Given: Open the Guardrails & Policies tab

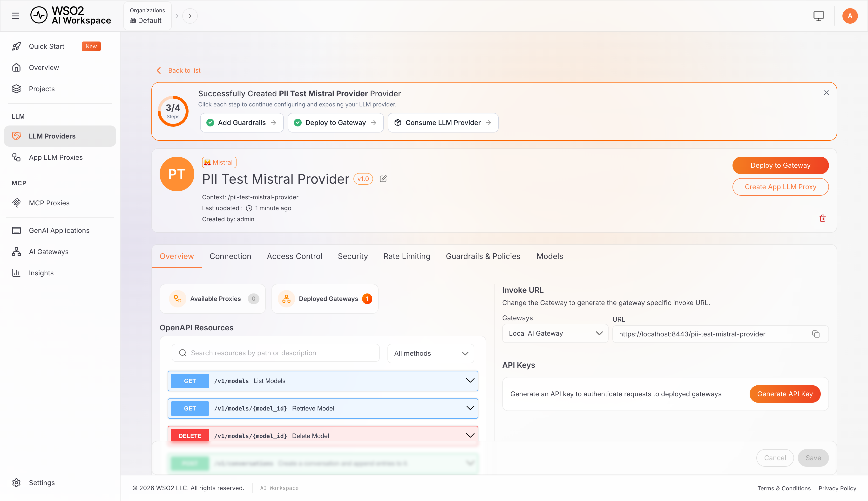Looking at the screenshot, I should [483, 256].
